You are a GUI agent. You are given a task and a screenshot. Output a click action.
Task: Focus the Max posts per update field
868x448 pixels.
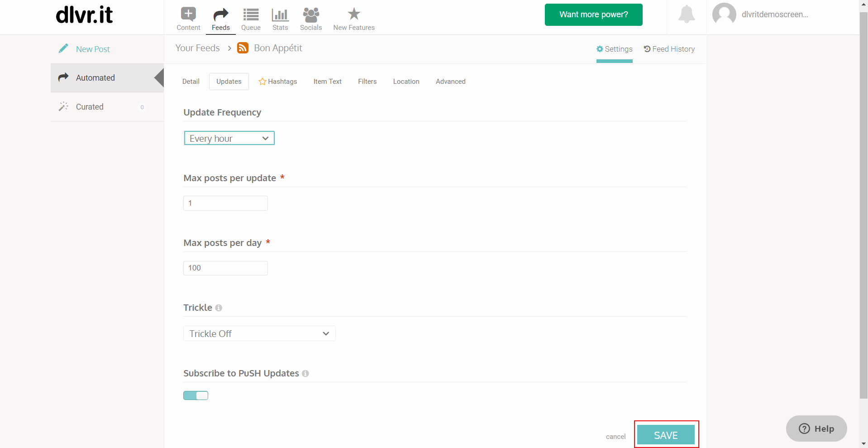225,203
